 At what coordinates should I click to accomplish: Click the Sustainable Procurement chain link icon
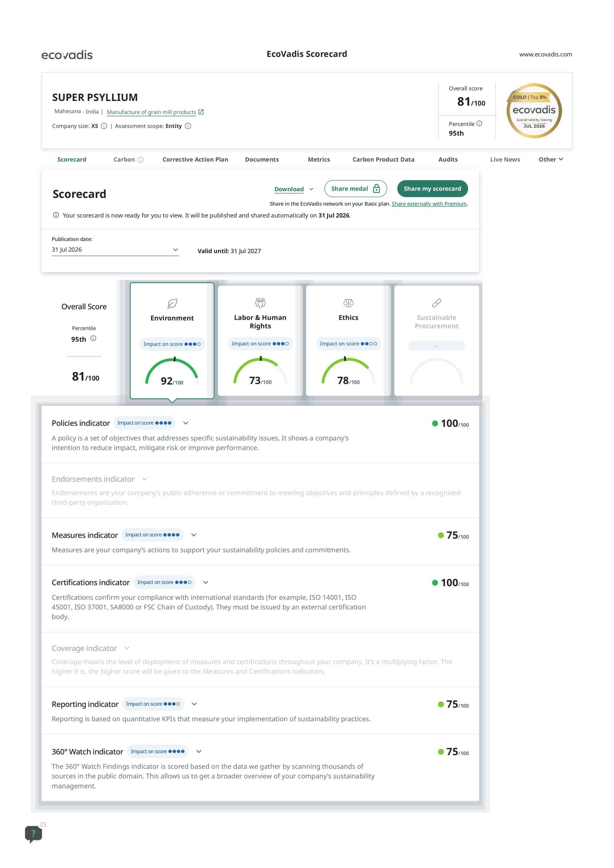tap(437, 303)
